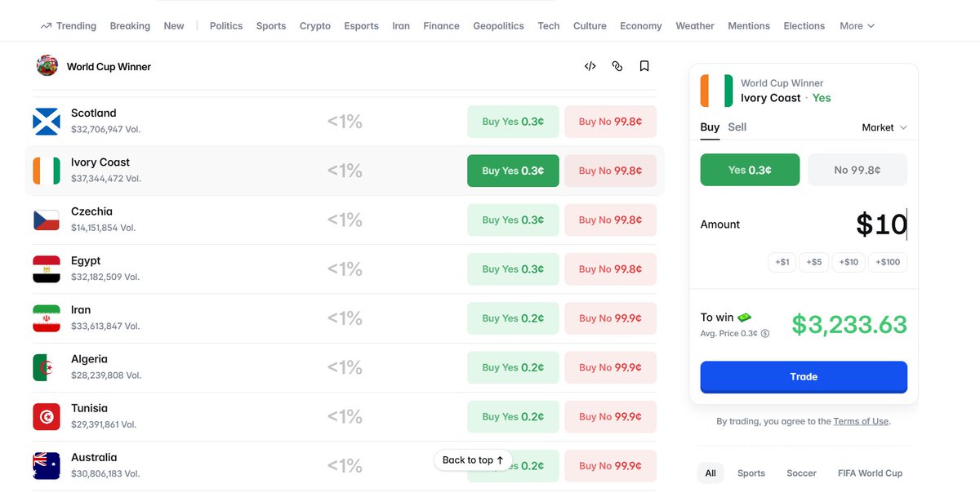The width and height of the screenshot is (980, 493).
Task: Click the Scotland flag icon
Action: tap(47, 121)
